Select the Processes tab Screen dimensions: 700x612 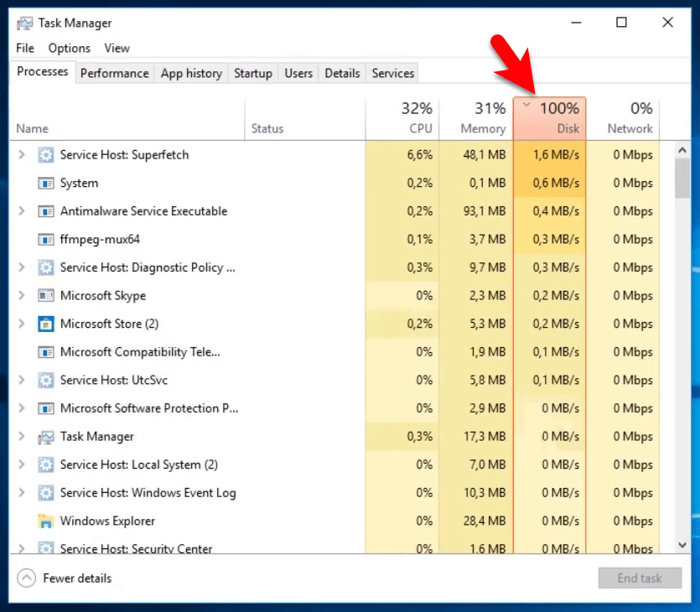[x=43, y=72]
